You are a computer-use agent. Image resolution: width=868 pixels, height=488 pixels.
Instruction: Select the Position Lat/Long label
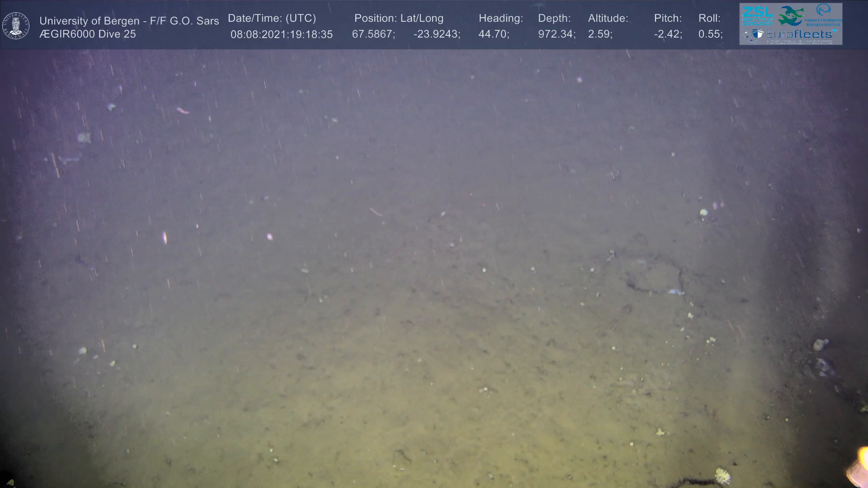pos(398,19)
